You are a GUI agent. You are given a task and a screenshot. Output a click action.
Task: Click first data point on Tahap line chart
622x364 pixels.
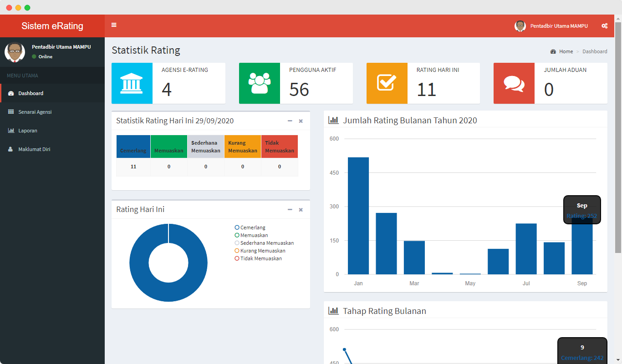tap(344, 349)
